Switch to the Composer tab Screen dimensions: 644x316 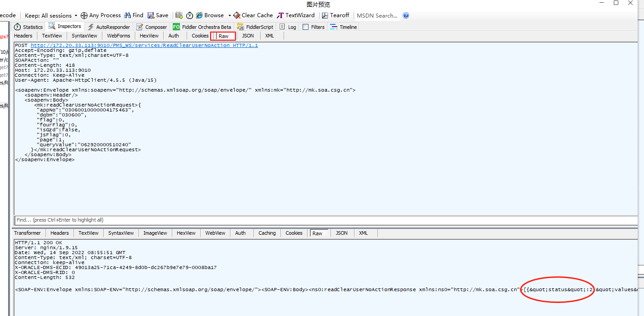pyautogui.click(x=152, y=27)
